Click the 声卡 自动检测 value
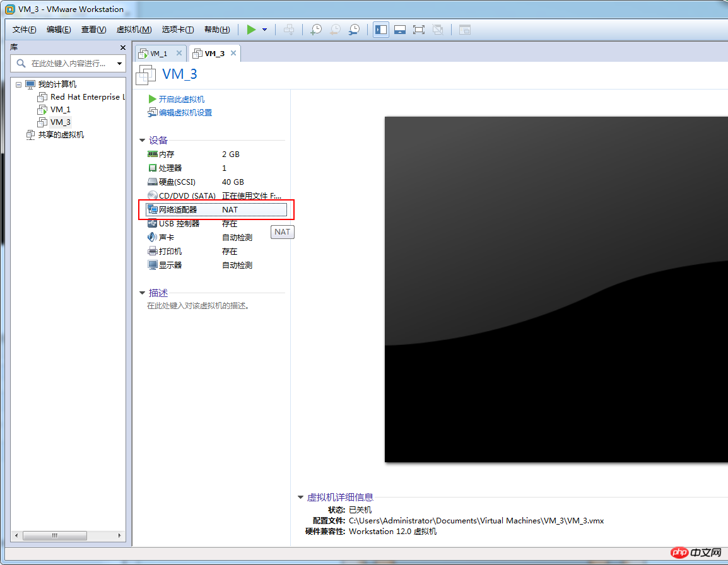Viewport: 728px width, 565px height. tap(237, 238)
